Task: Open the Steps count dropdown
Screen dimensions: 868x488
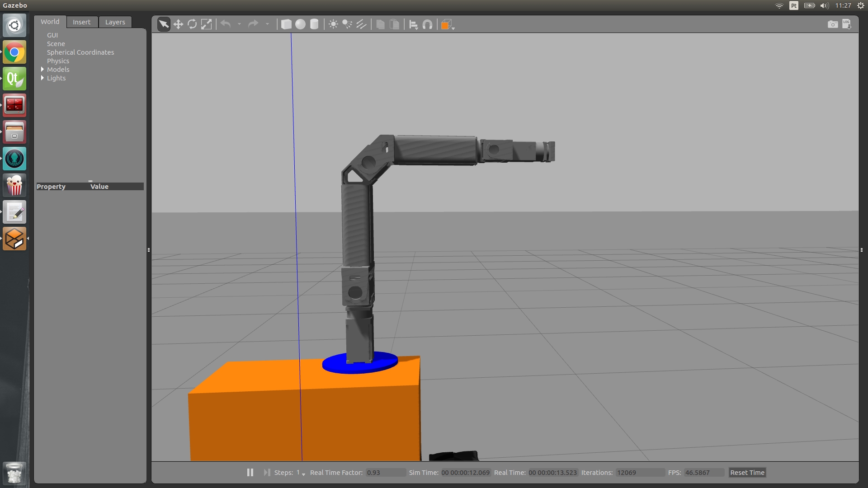Action: point(301,473)
